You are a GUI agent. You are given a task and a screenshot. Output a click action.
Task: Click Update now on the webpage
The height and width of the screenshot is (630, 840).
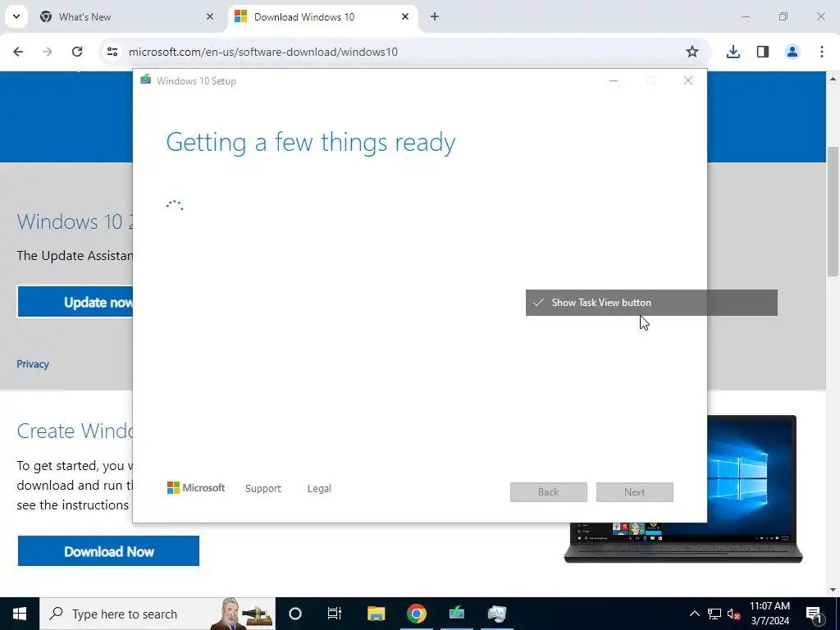tap(75, 302)
